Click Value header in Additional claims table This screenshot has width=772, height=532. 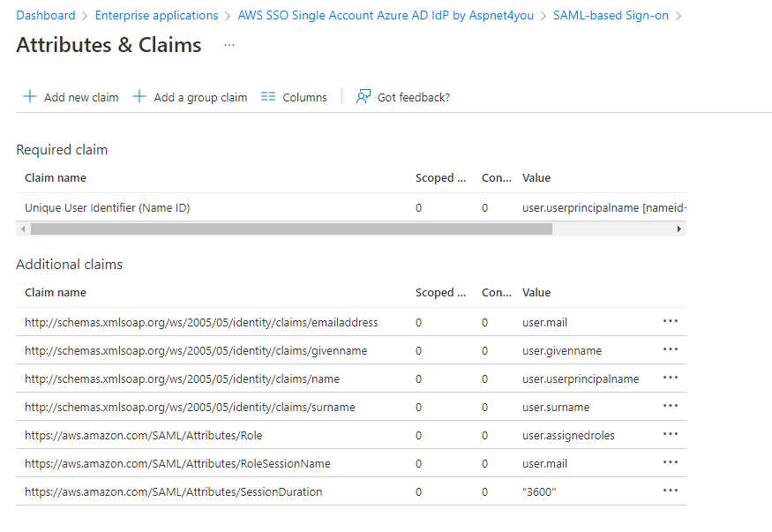(536, 292)
